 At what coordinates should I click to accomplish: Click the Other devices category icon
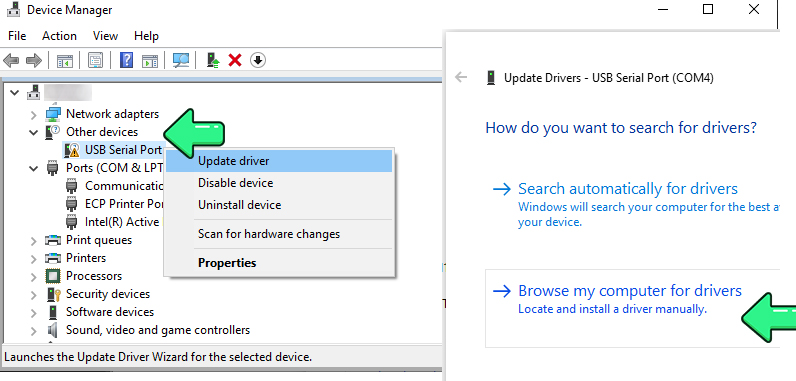[53, 132]
